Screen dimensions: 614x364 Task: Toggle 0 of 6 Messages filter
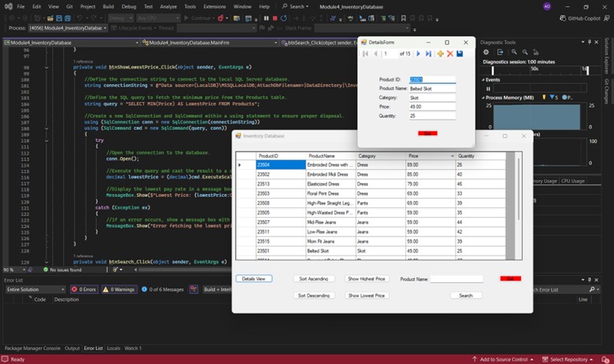tap(162, 289)
